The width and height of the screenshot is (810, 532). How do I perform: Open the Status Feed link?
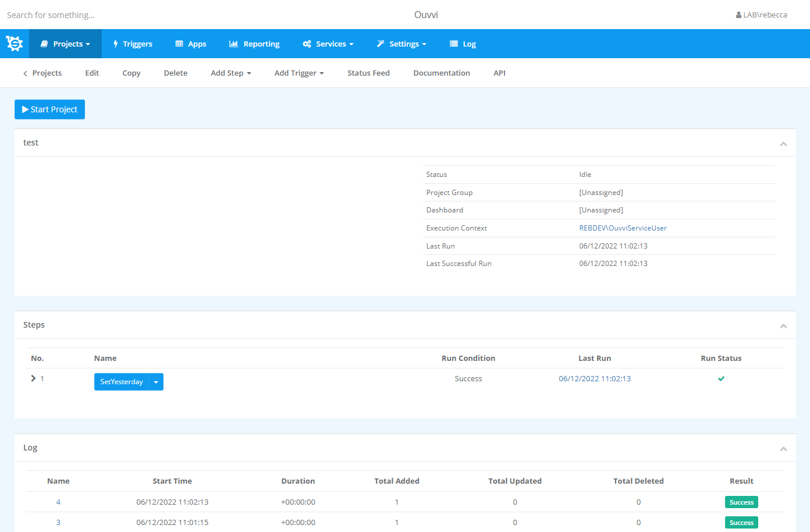point(368,73)
